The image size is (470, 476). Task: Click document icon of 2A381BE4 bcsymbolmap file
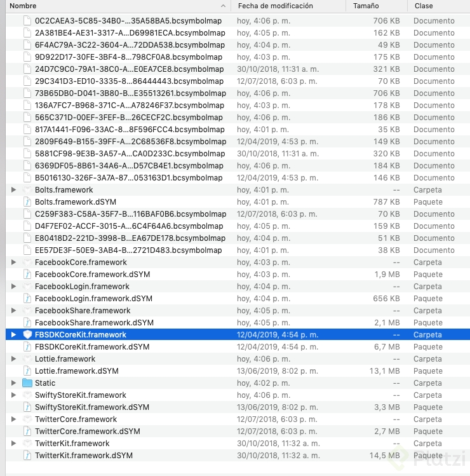coord(27,33)
